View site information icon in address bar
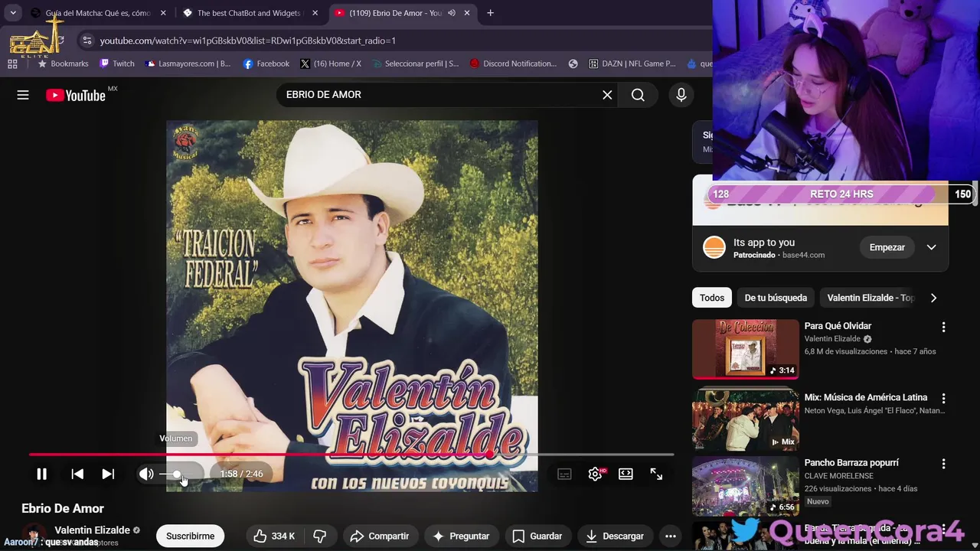 pyautogui.click(x=87, y=41)
